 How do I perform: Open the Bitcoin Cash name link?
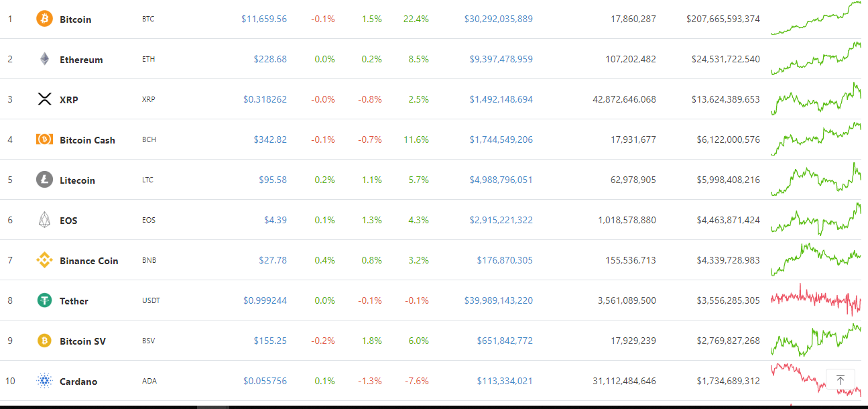tap(87, 140)
